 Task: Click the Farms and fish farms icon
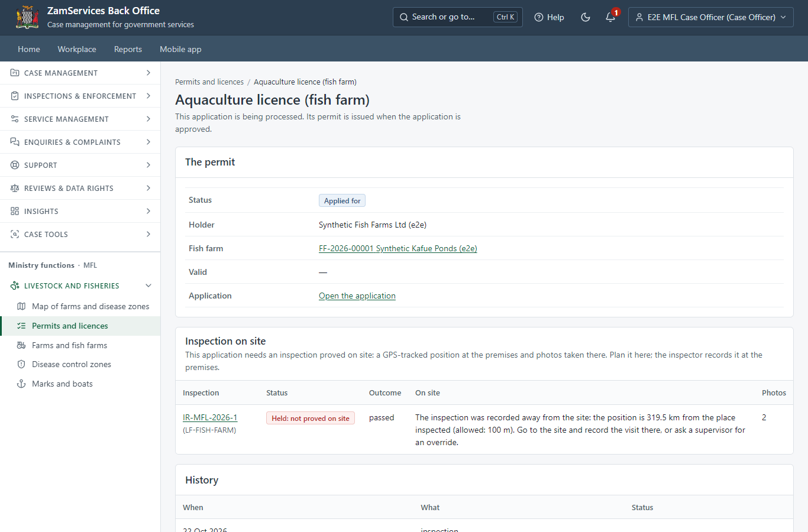pyautogui.click(x=21, y=345)
